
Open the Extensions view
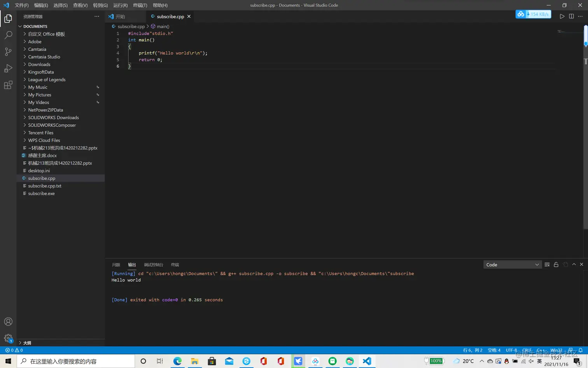click(x=8, y=85)
